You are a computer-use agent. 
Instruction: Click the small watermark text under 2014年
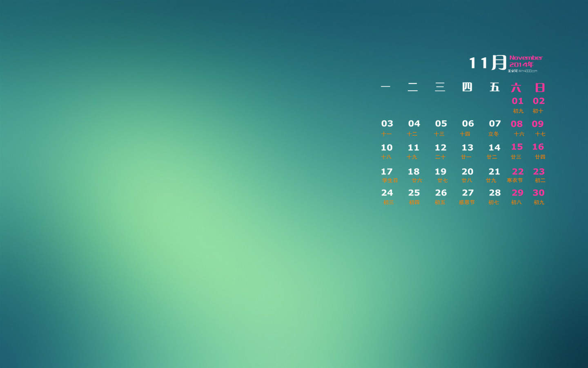(x=522, y=71)
